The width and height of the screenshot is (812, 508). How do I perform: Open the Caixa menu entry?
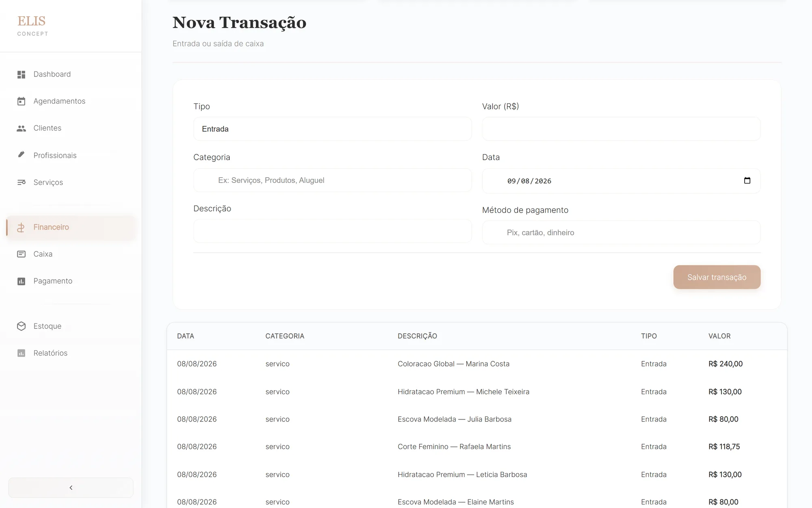point(71,254)
